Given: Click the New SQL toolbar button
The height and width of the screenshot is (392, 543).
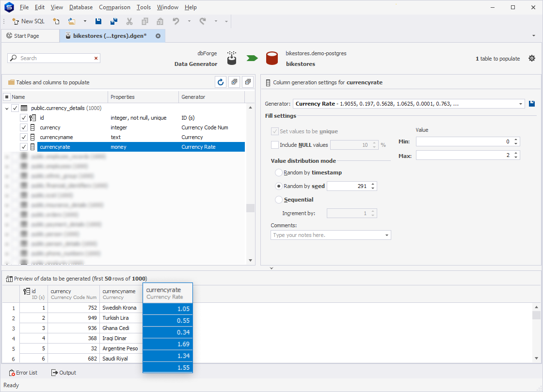Looking at the screenshot, I should 29,21.
